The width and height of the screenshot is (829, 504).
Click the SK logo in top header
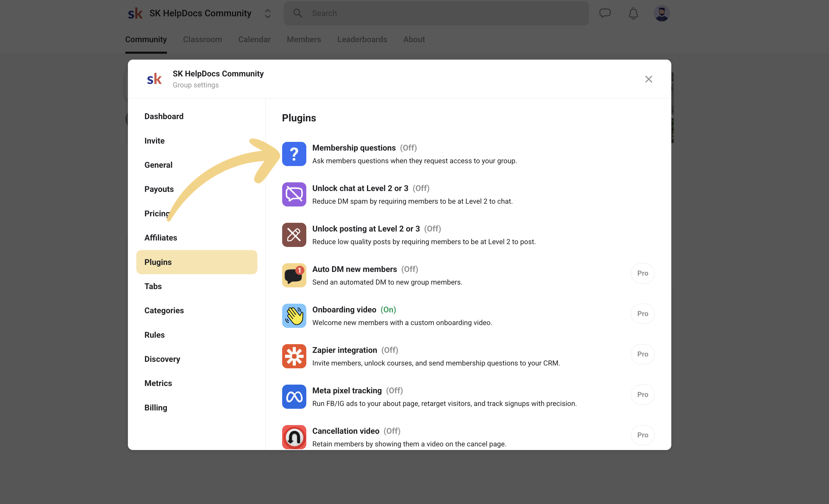tap(135, 13)
